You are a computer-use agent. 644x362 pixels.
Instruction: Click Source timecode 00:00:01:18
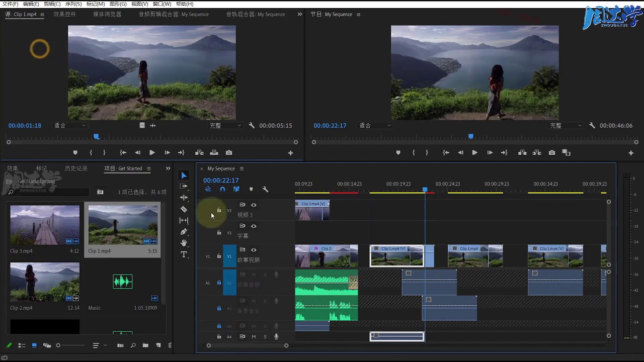pyautogui.click(x=25, y=126)
